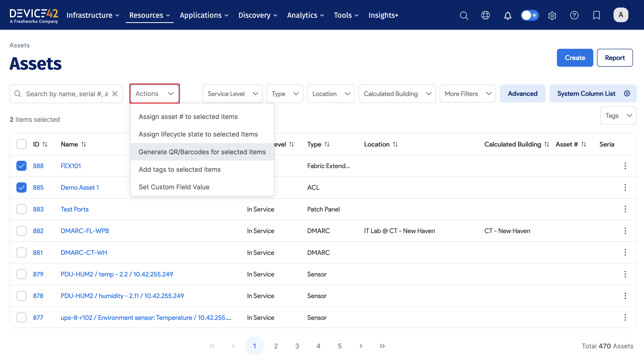The width and height of the screenshot is (644, 364).
Task: Choose Generate QR/Barcodes for selected Items
Action: 202,152
